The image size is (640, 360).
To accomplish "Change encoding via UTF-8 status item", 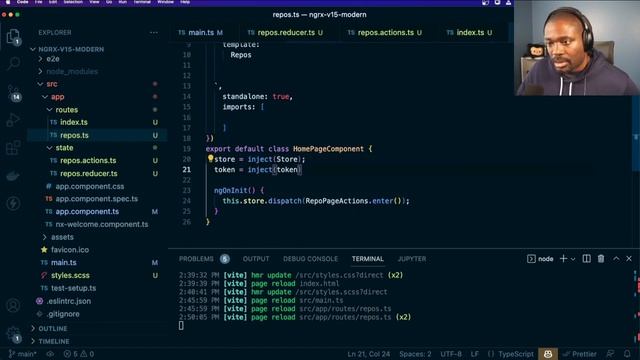I will 451,354.
